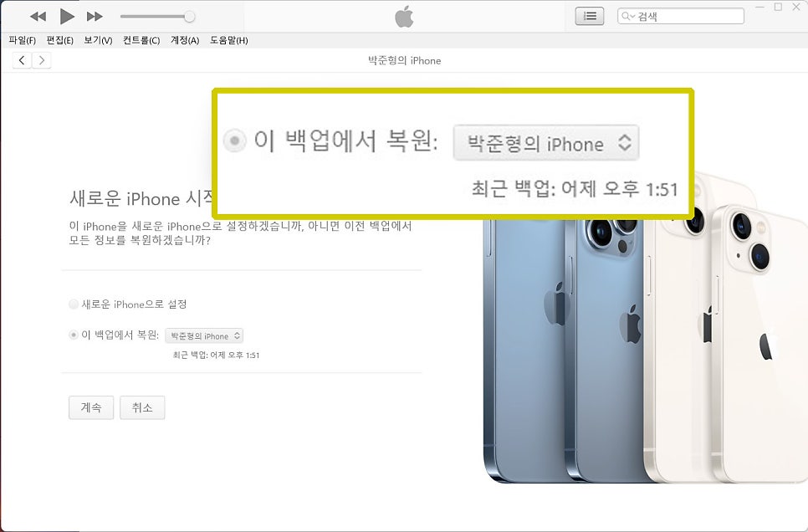Open the list view icon button
The width and height of the screenshot is (808, 532).
590,16
